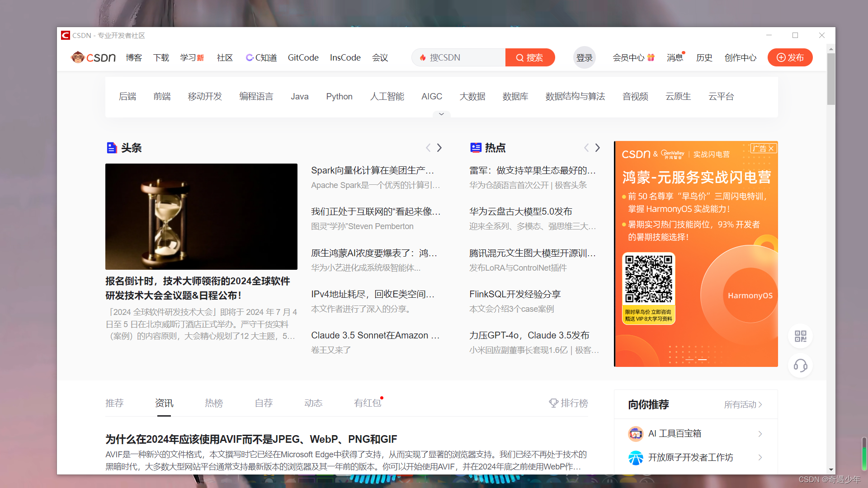
Task: Switch to the 动态 tab
Action: [x=313, y=403]
